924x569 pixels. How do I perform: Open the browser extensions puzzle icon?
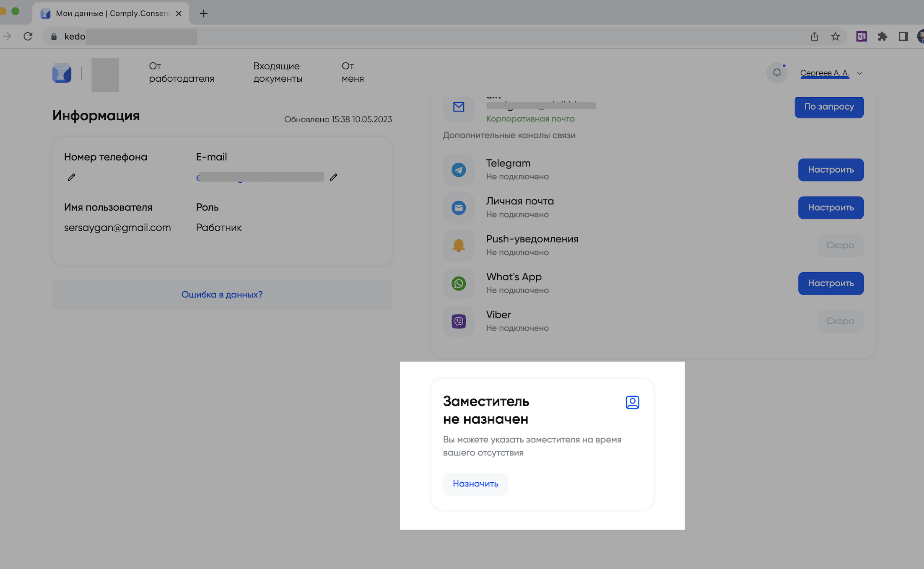pyautogui.click(x=882, y=37)
